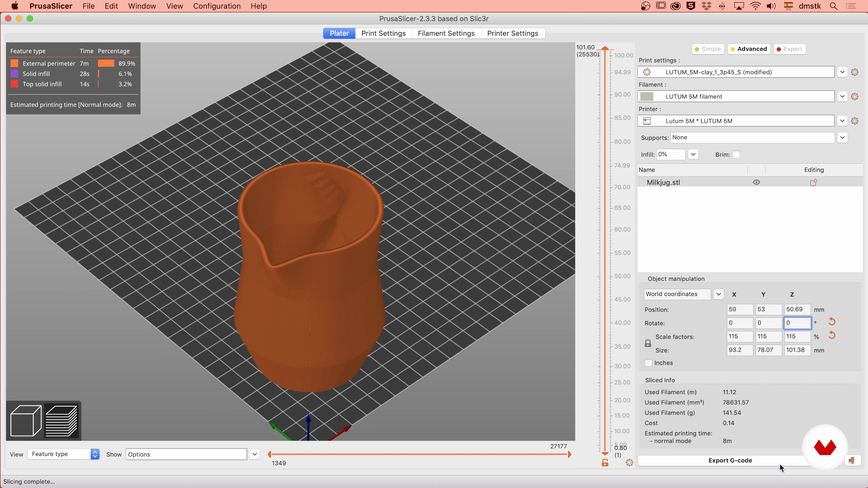The width and height of the screenshot is (868, 488).
Task: Click the printer icon inside Printer preset box
Action: (x=647, y=121)
